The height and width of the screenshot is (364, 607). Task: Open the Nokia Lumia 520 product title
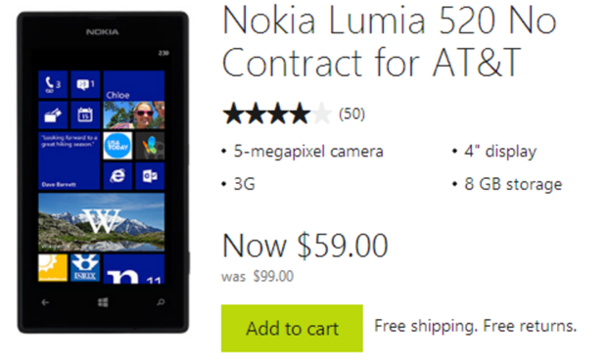click(x=389, y=41)
